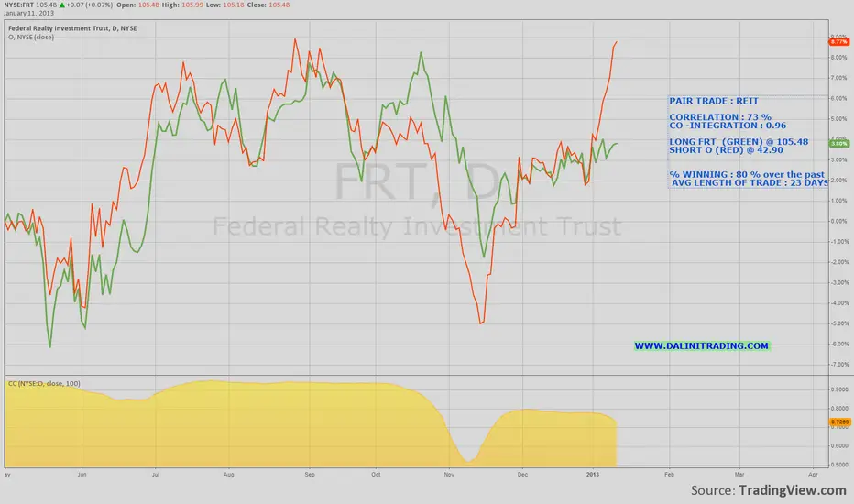Select the O, NYSE (close) series legend

(x=31, y=37)
